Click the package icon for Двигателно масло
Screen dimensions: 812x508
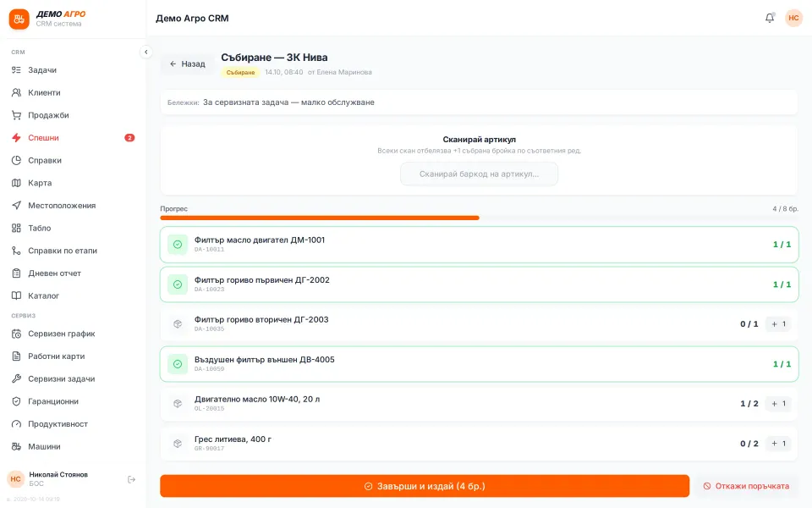coord(178,403)
